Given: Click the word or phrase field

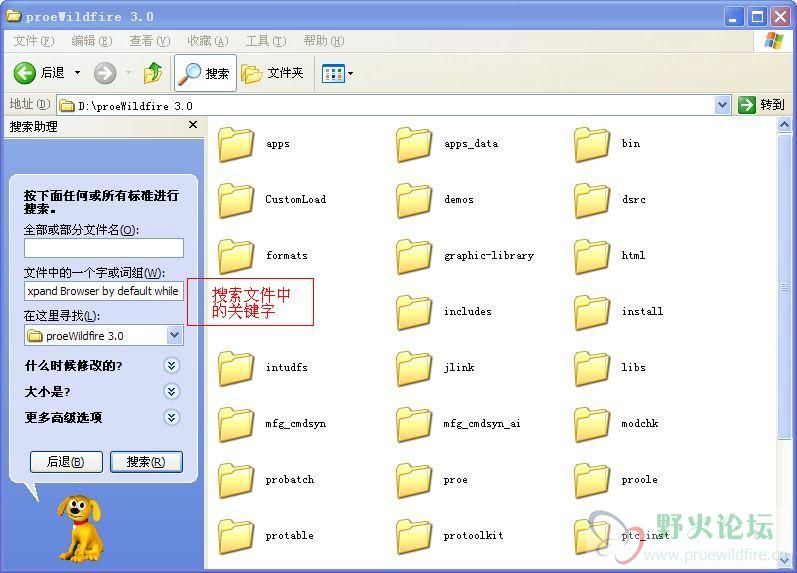Looking at the screenshot, I should point(104,291).
